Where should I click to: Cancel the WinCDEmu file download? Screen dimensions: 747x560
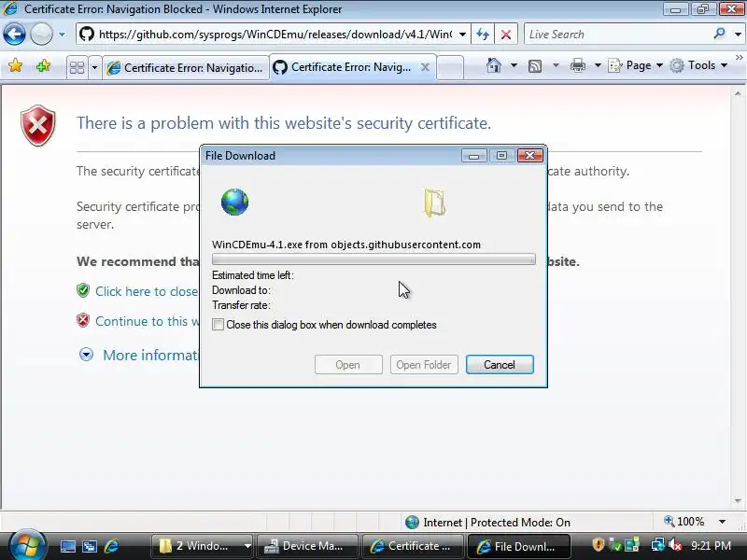[x=500, y=365]
